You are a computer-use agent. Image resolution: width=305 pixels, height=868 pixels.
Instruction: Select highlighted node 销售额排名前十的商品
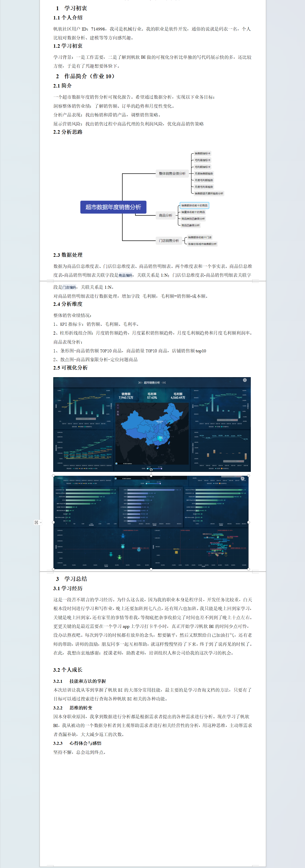[x=194, y=206]
